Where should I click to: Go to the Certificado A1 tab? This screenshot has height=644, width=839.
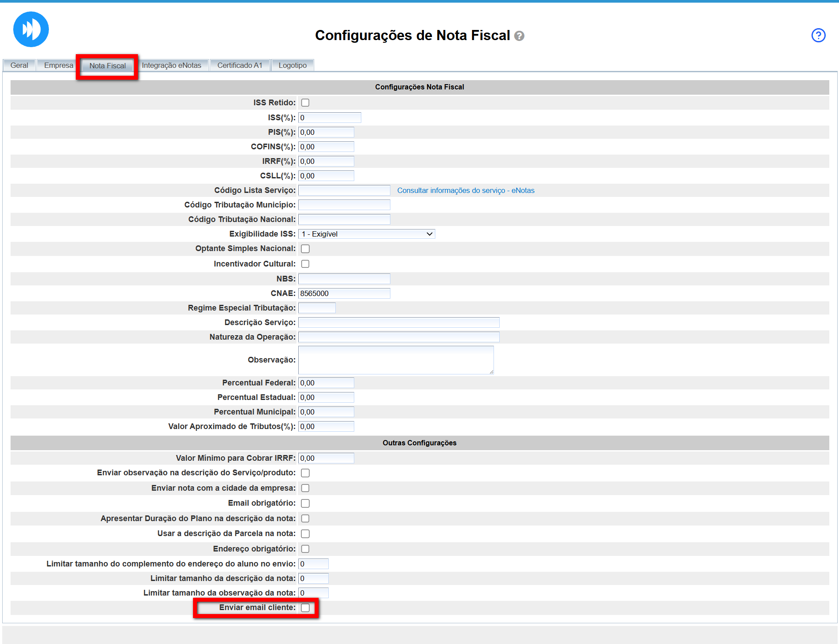click(240, 65)
